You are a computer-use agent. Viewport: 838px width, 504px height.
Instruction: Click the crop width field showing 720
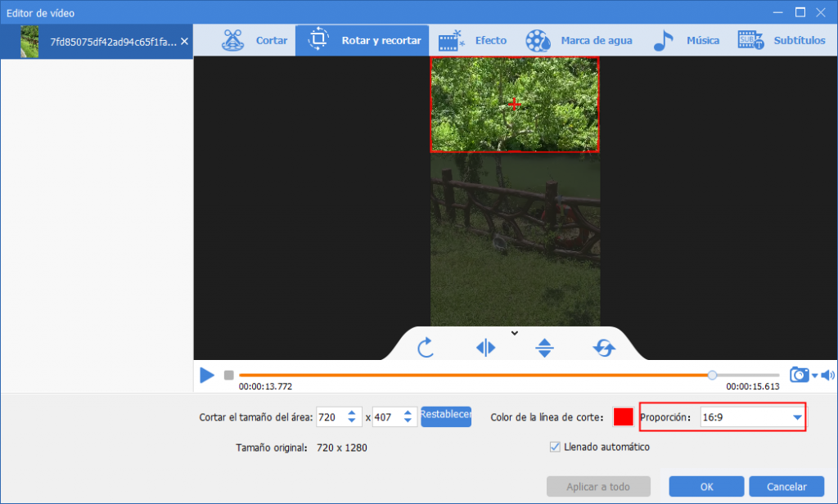click(330, 417)
